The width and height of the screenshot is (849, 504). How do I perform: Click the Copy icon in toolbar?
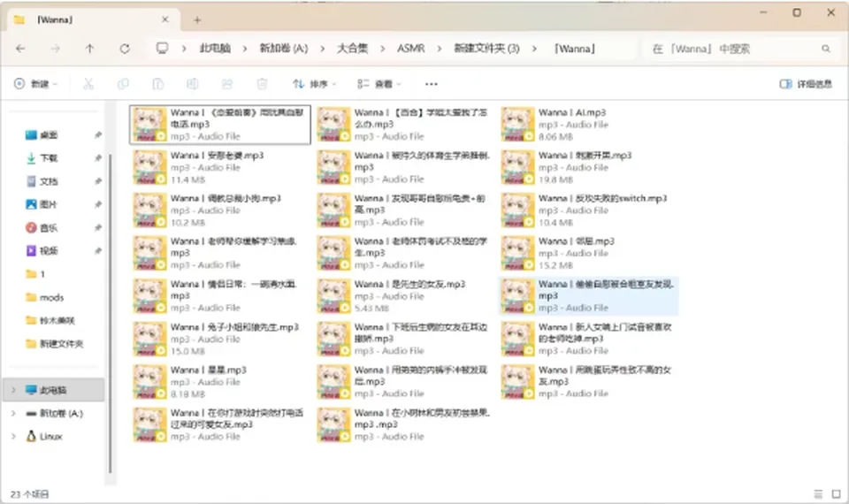coord(123,84)
